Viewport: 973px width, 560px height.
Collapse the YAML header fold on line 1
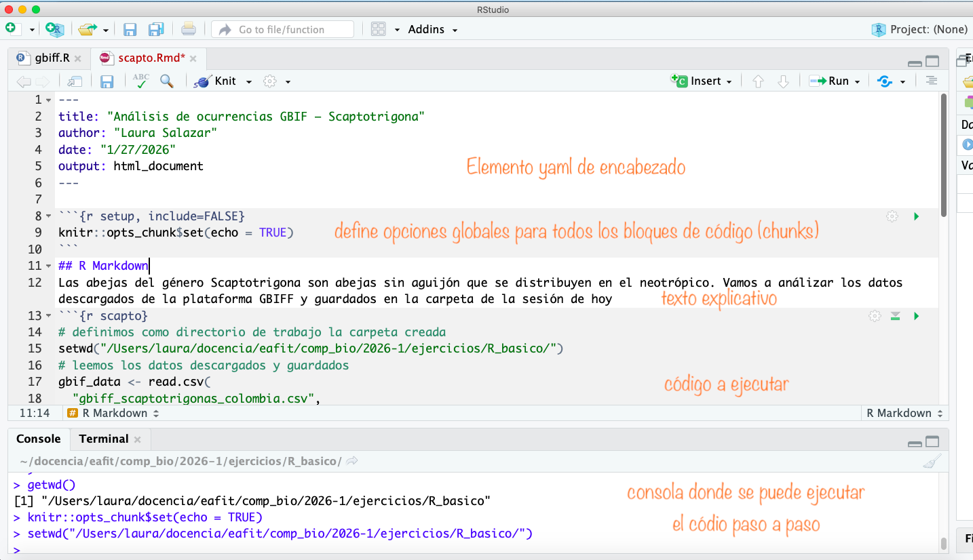tap(48, 100)
